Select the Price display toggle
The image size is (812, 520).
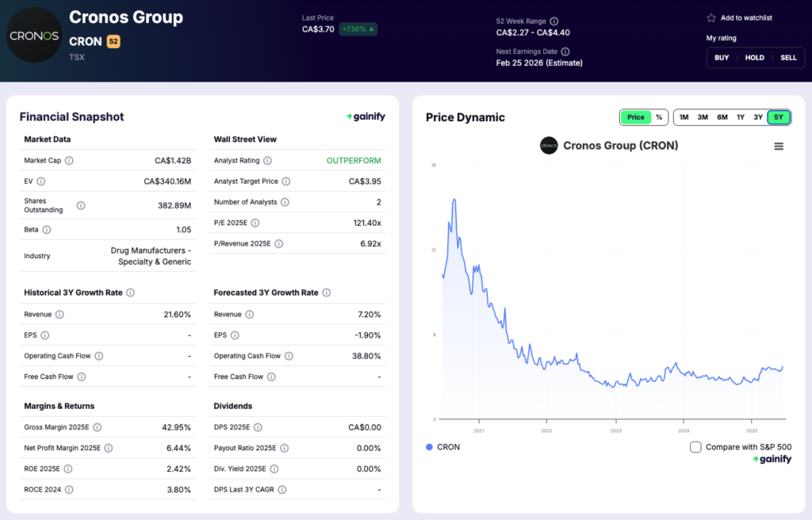(636, 117)
